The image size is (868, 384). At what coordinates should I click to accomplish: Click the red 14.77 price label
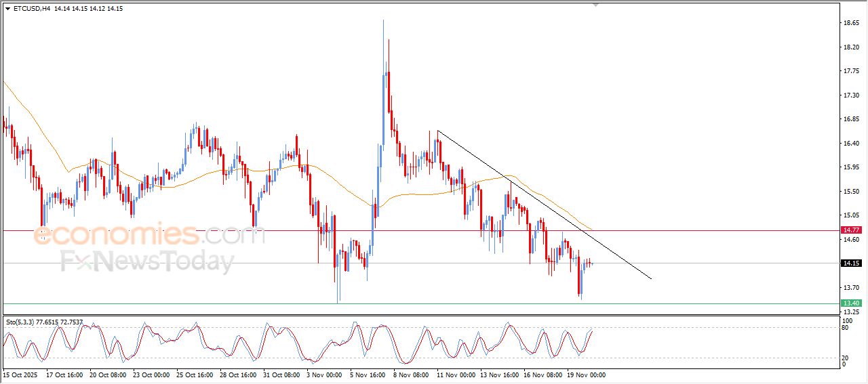[x=851, y=231]
